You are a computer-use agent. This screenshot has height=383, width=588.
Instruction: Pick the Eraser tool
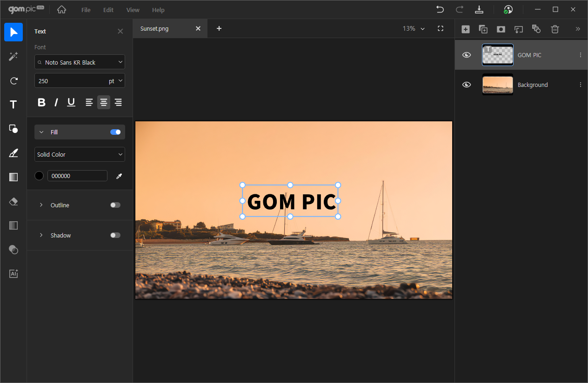13,201
